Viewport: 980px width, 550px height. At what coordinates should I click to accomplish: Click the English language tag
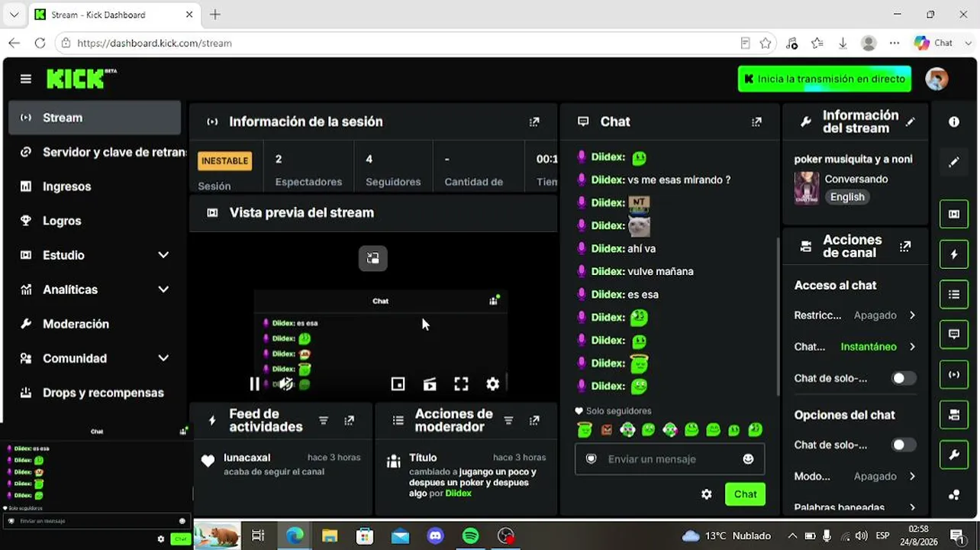[847, 197]
